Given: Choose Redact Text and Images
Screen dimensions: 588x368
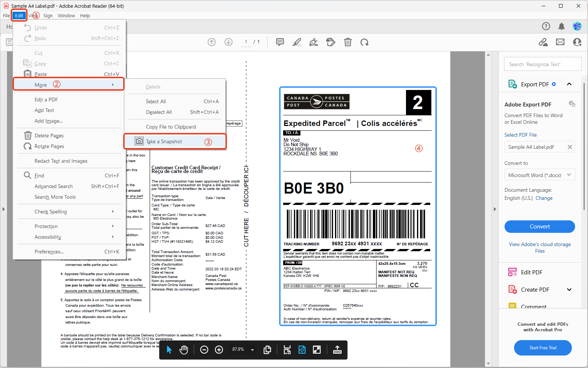Looking at the screenshot, I should coord(69,161).
